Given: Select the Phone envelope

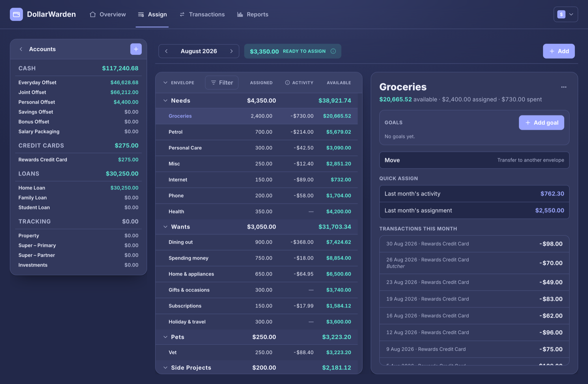Looking at the screenshot, I should pos(257,196).
